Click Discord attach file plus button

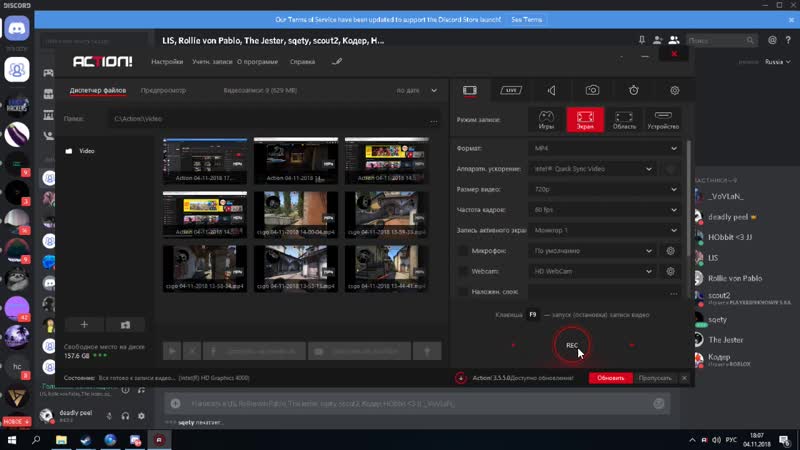pyautogui.click(x=176, y=404)
